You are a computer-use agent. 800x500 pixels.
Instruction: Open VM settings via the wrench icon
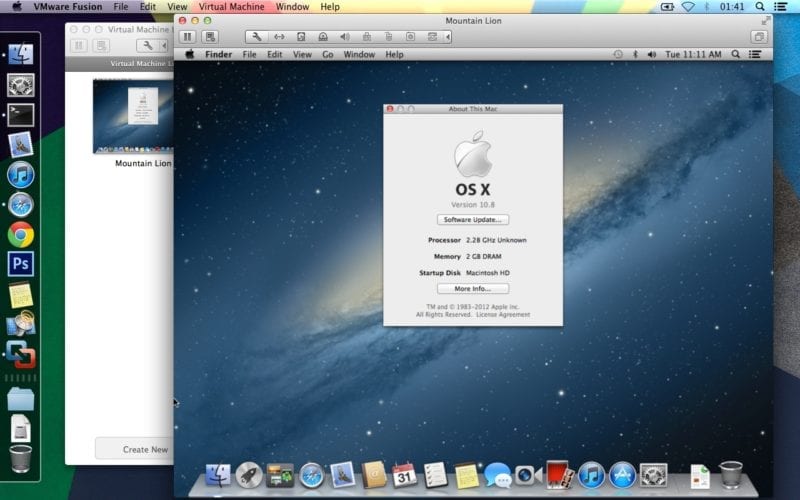[x=257, y=37]
